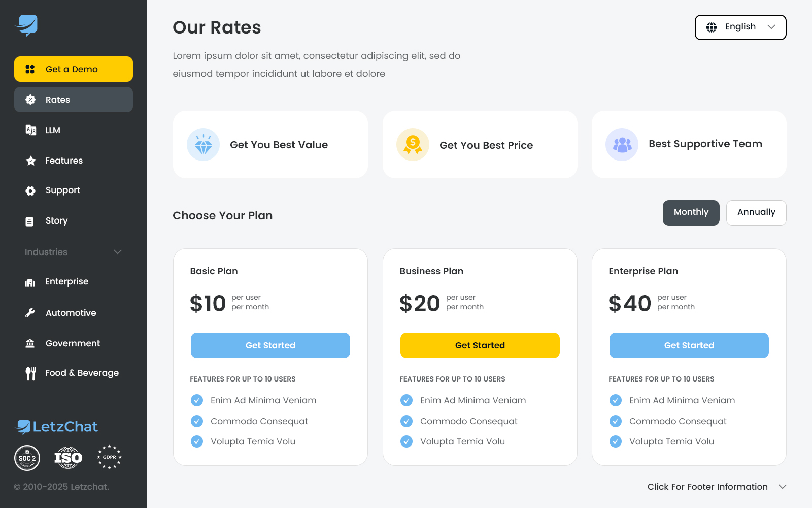This screenshot has height=508, width=812.
Task: Collapse the Industries sidebar section
Action: (118, 252)
